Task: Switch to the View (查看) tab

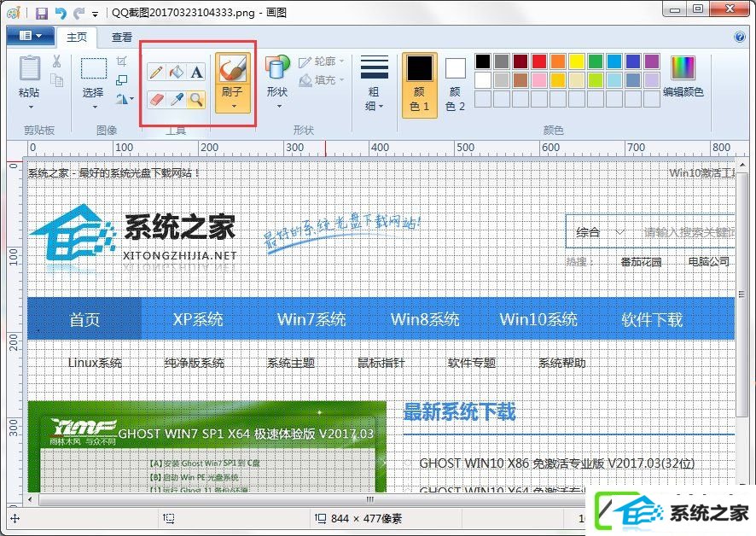Action: click(122, 38)
